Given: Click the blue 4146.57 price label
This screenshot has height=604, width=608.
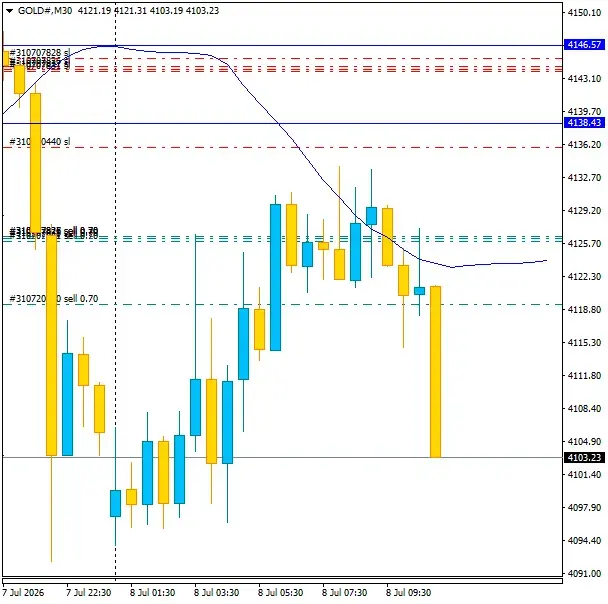Looking at the screenshot, I should point(584,45).
